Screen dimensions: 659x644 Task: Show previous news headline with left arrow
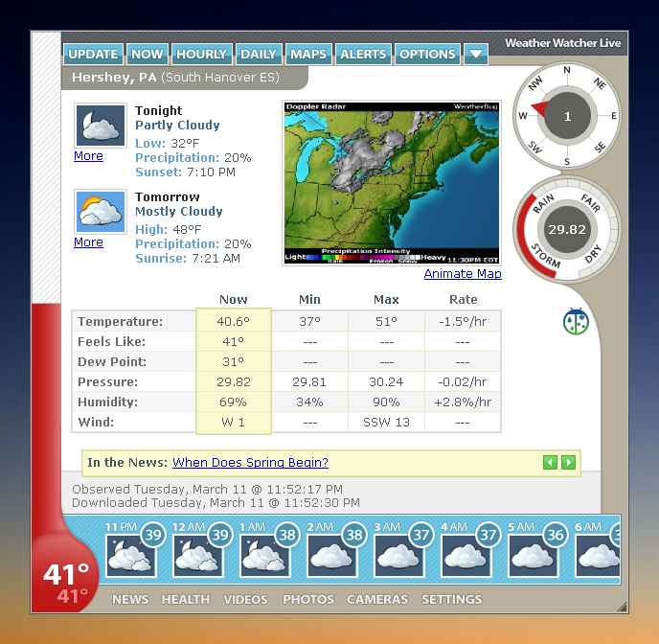coord(550,463)
